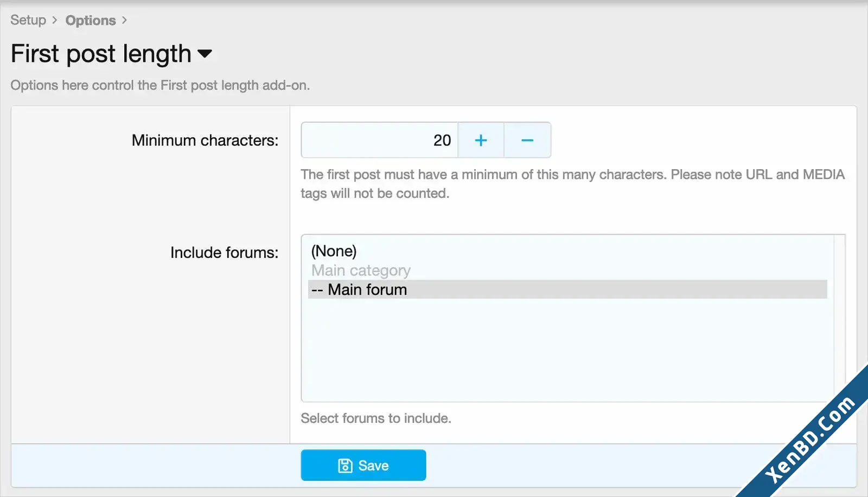The height and width of the screenshot is (497, 868).
Task: Click the Minimum characters number field
Action: [x=380, y=140]
